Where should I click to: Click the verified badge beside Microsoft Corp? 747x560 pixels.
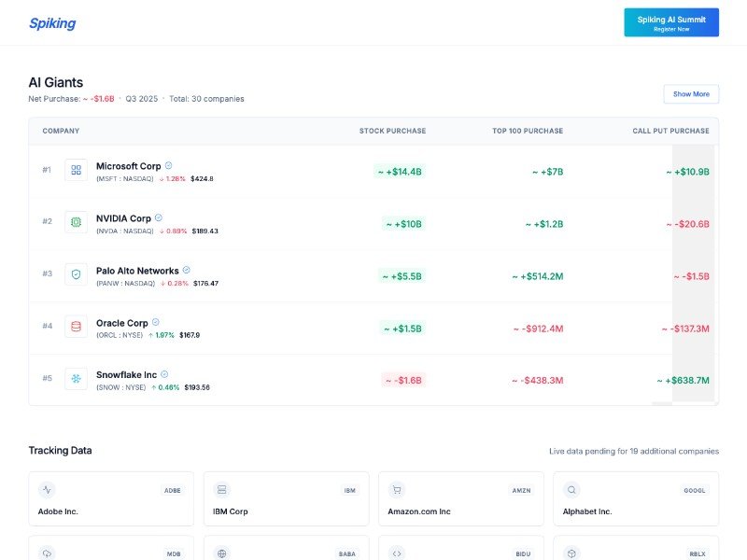click(168, 165)
